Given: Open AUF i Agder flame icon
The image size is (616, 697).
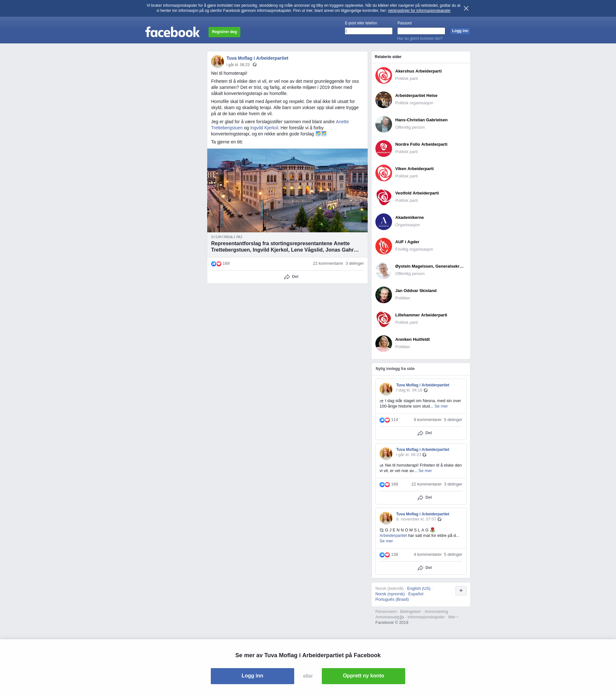Looking at the screenshot, I should 383,246.
